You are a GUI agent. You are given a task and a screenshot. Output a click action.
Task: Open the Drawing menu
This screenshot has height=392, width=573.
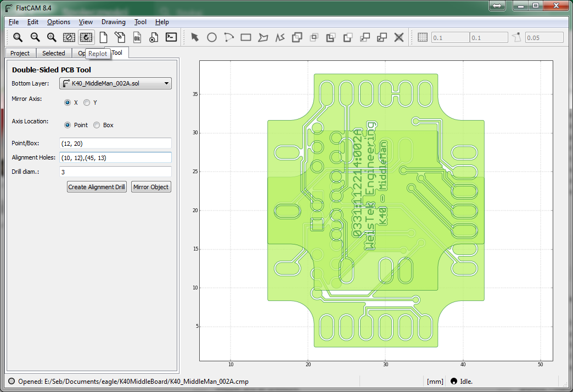click(113, 22)
